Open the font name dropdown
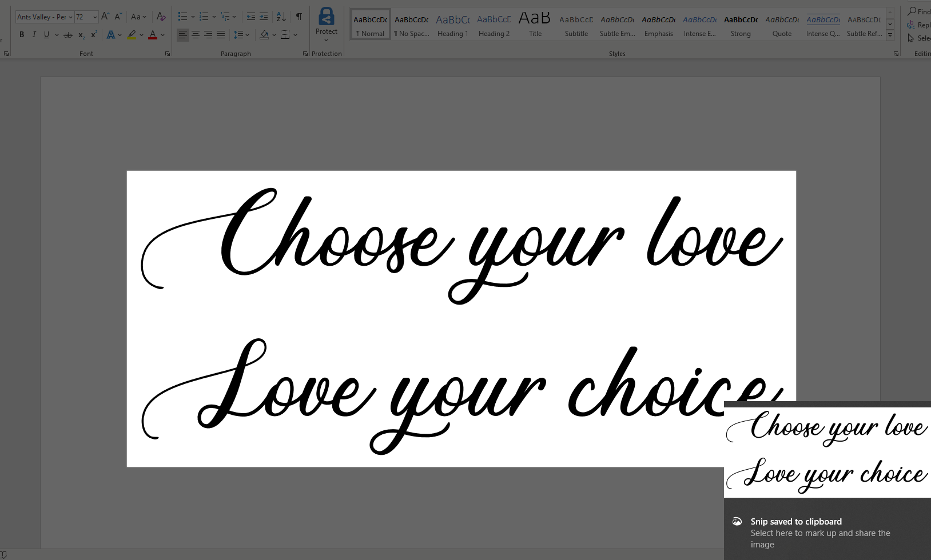This screenshot has width=931, height=560. pyautogui.click(x=70, y=17)
